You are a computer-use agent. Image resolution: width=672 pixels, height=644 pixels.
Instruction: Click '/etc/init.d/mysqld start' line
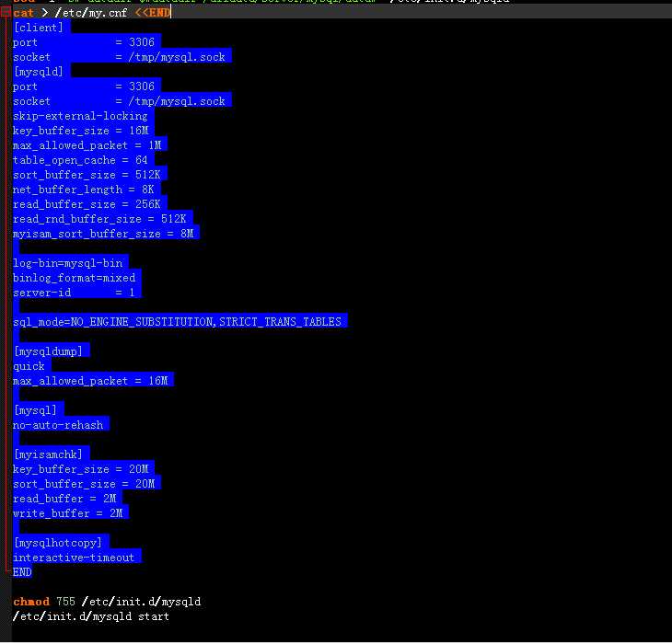pos(91,616)
